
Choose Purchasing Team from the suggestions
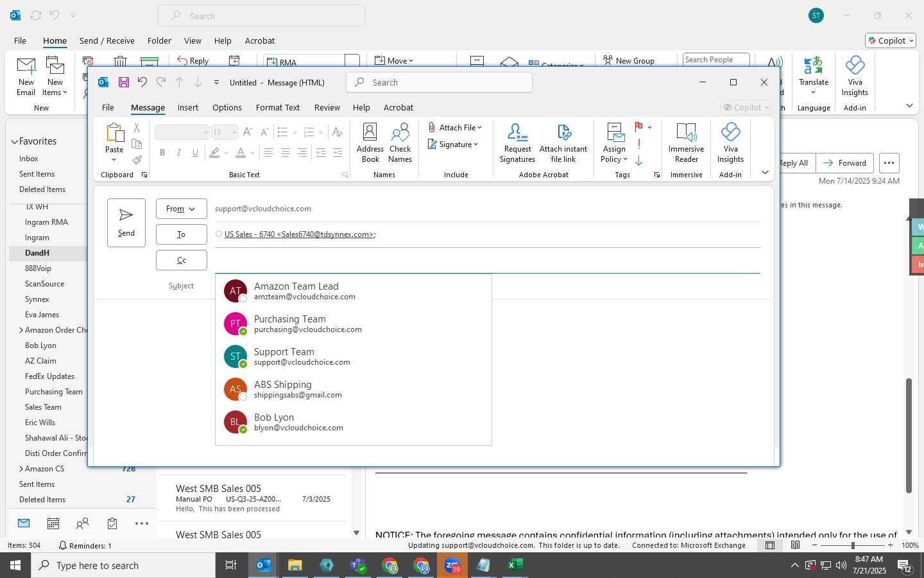(x=354, y=324)
